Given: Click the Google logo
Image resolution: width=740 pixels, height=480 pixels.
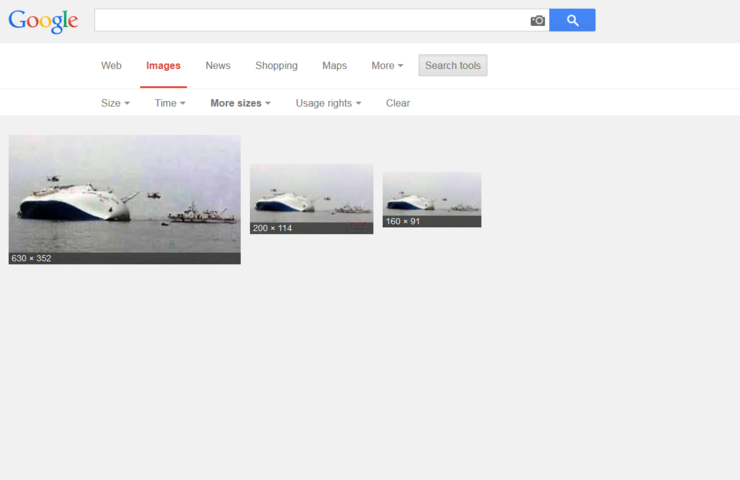Looking at the screenshot, I should [43, 21].
